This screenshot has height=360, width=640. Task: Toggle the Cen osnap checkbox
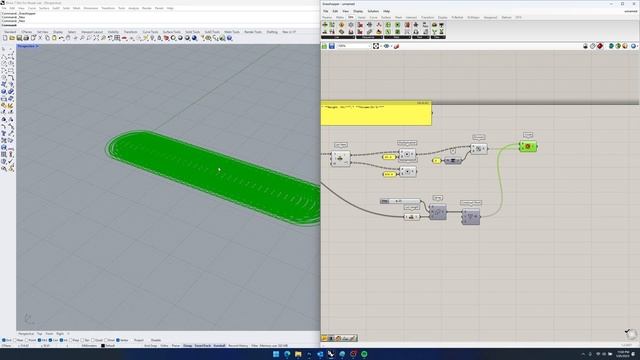point(51,340)
